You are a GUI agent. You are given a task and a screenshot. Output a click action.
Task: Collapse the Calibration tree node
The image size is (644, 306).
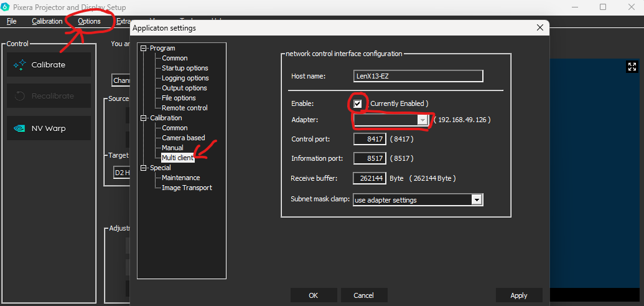tap(145, 118)
